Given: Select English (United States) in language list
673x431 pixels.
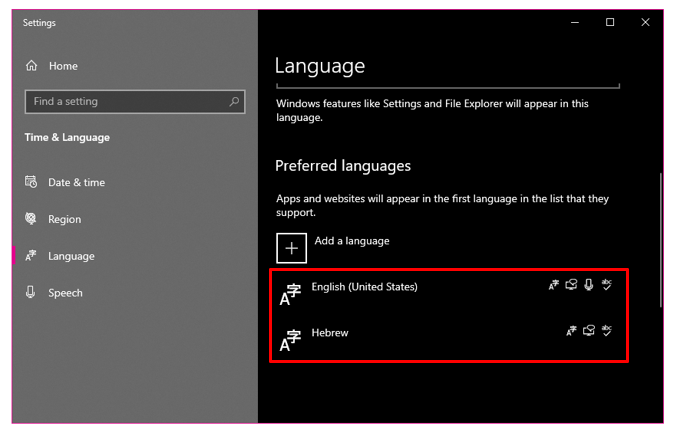Looking at the screenshot, I should [364, 287].
